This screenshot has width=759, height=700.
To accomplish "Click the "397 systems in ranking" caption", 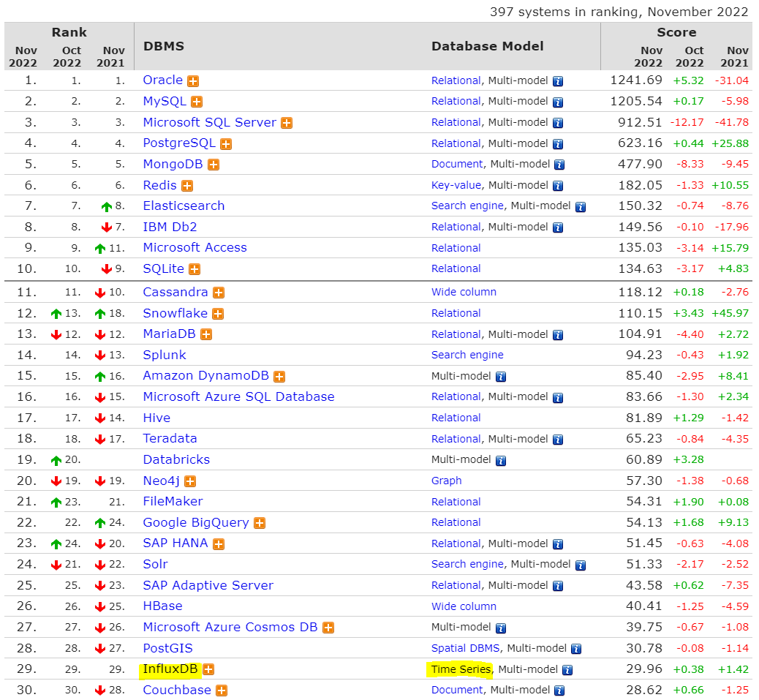I will [x=619, y=12].
